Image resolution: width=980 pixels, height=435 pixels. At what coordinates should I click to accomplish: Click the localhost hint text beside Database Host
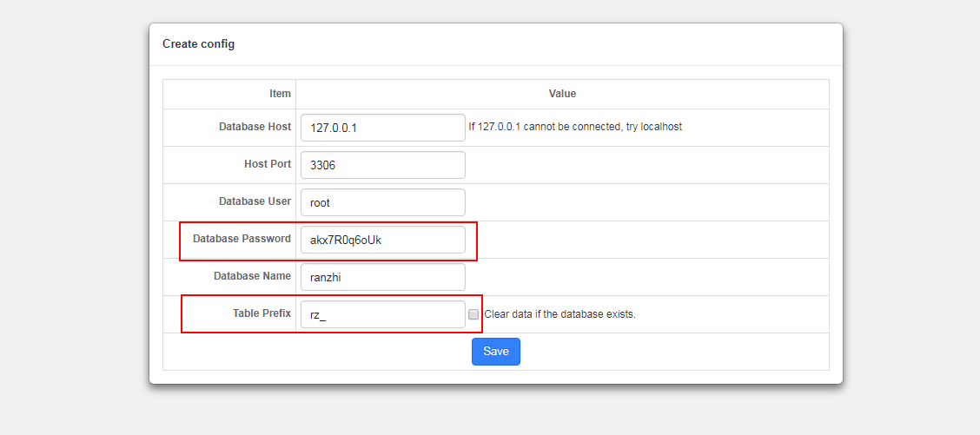pos(575,127)
